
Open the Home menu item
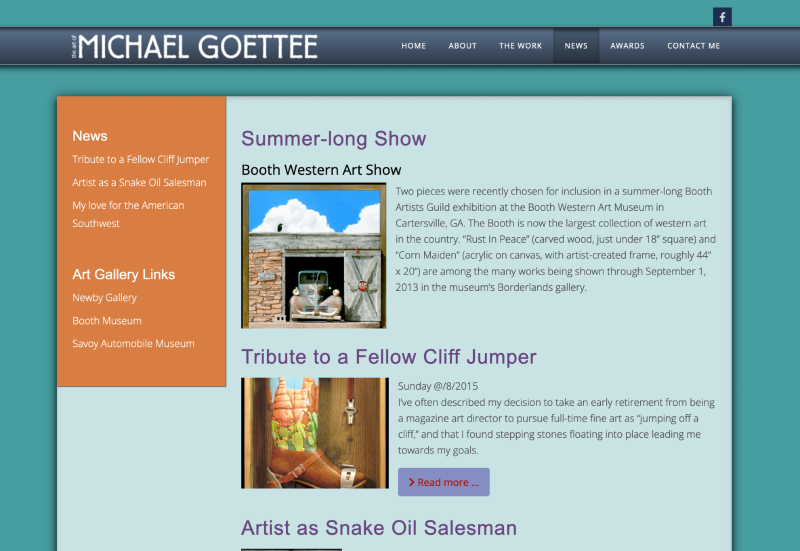[x=414, y=46]
